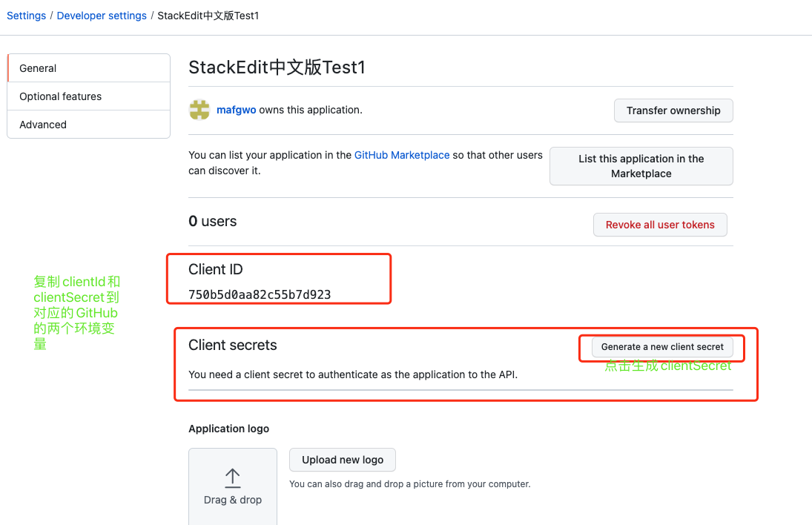
Task: Click the upload arrow icon in Drag & drop
Action: click(x=233, y=478)
